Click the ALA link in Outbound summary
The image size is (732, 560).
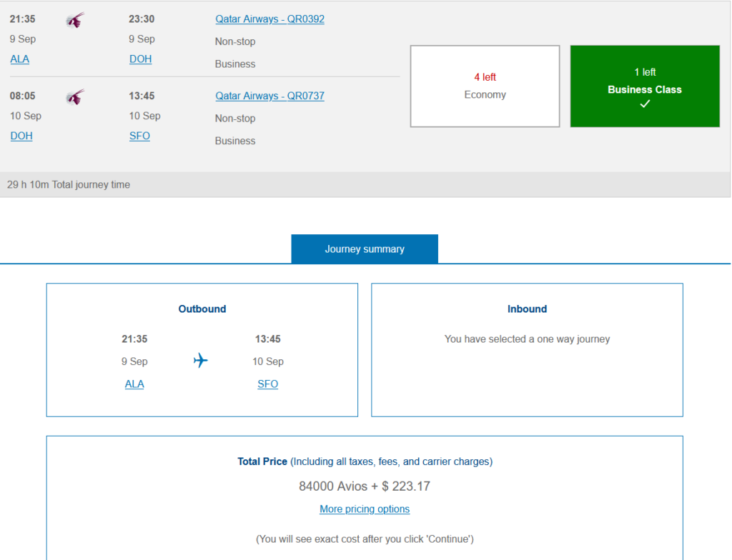tap(134, 384)
